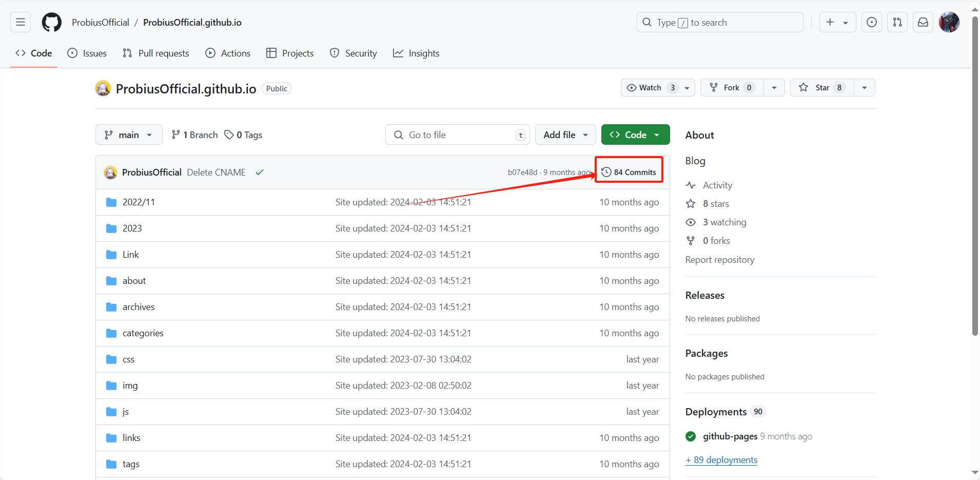Open the main branch selector
This screenshot has width=980, height=480.
coord(129,135)
